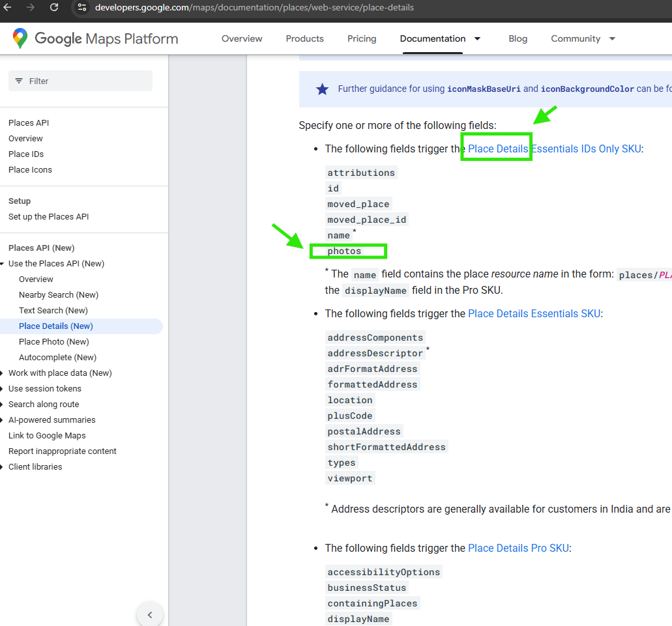This screenshot has height=626, width=672.
Task: Expand the AI-powered summaries section
Action: coord(3,420)
